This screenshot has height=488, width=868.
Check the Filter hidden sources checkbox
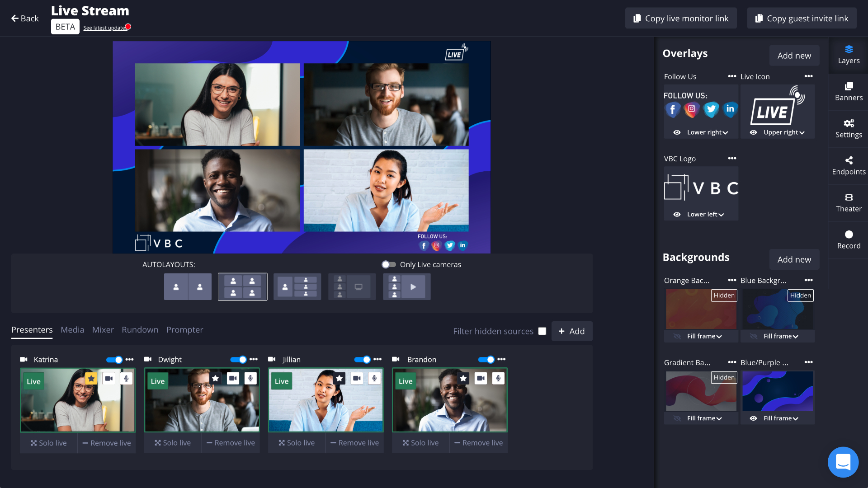(542, 331)
